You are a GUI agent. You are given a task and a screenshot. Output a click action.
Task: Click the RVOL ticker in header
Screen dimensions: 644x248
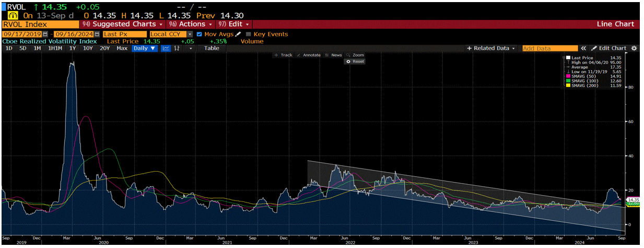[17, 7]
